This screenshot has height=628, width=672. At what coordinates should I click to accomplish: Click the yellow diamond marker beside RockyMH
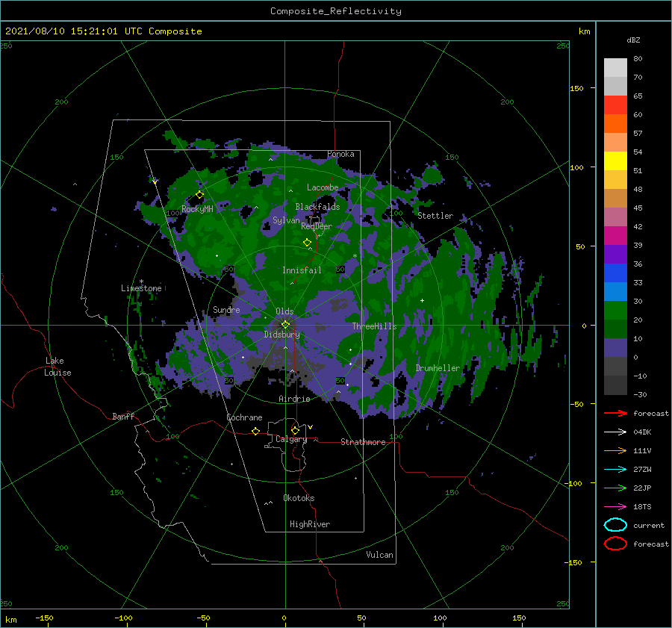point(199,195)
